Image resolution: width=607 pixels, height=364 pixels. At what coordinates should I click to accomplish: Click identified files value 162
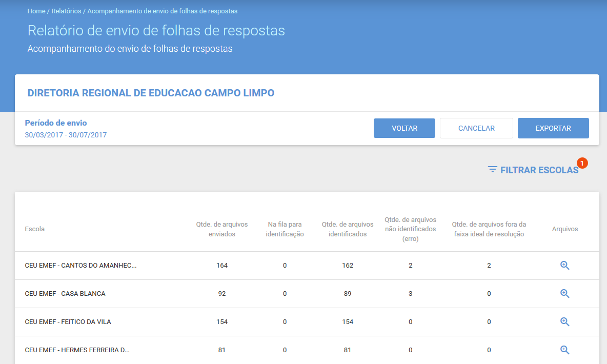[348, 265]
